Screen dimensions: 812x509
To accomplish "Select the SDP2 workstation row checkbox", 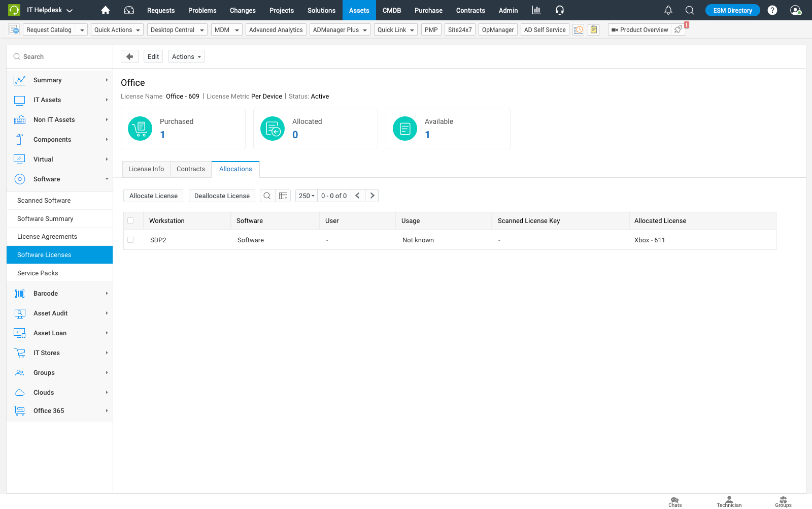I will pos(130,240).
